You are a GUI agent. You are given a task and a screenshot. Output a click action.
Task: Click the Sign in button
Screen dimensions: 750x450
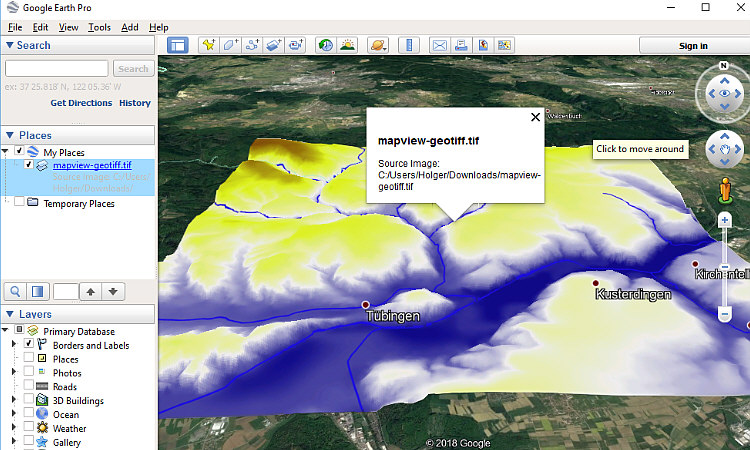click(x=694, y=45)
